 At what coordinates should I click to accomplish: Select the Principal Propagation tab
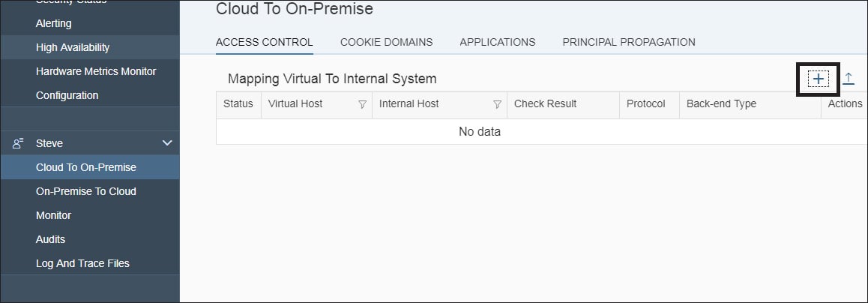point(629,42)
